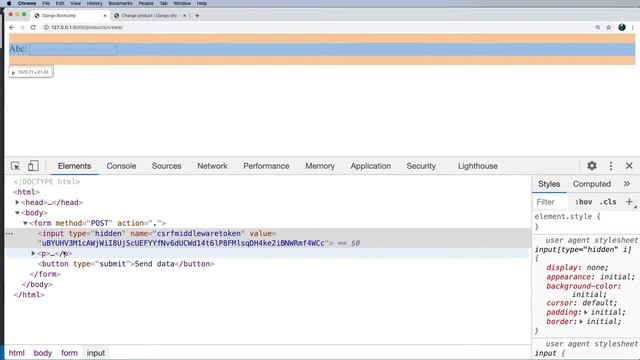Toggle :hov element state panel
This screenshot has height=360, width=640.
[583, 202]
